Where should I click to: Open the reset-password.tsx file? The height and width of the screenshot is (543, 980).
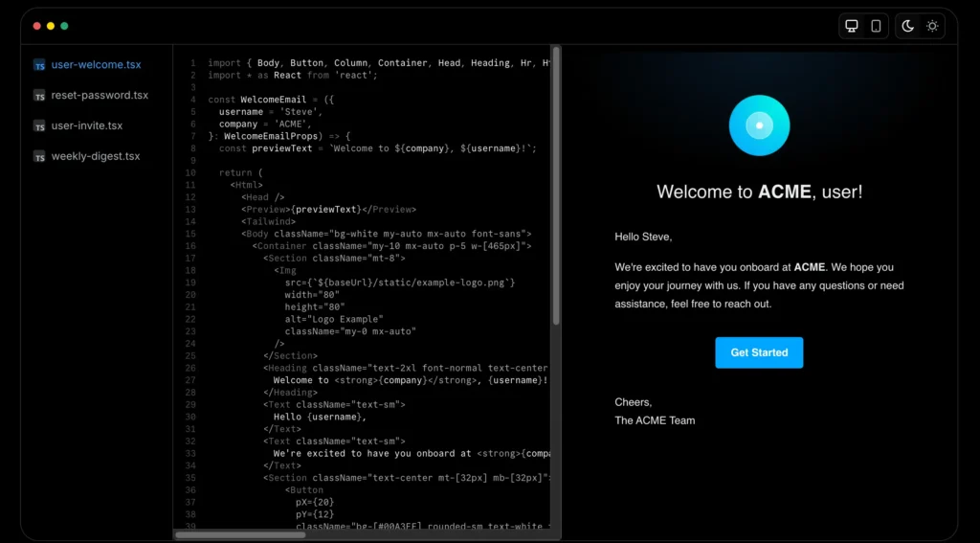click(x=100, y=96)
